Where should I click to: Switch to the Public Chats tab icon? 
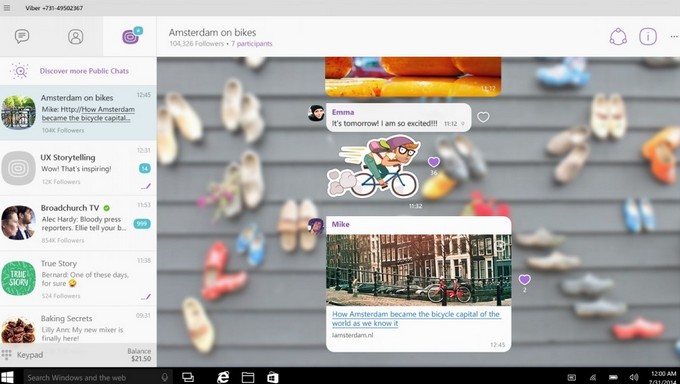coord(131,36)
